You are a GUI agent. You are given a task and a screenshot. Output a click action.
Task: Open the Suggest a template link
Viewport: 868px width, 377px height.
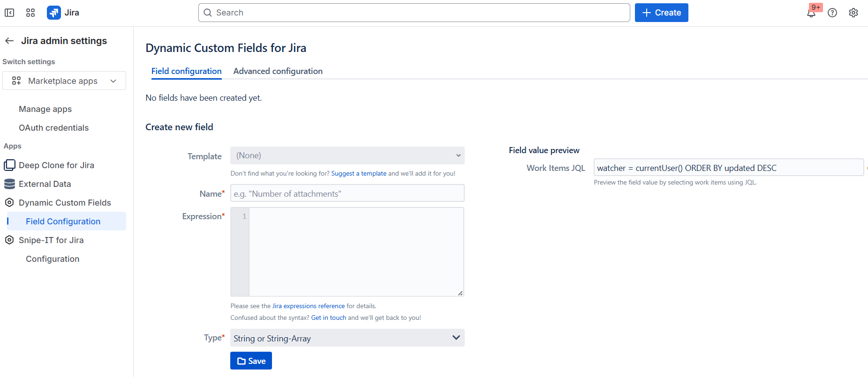[x=359, y=173]
